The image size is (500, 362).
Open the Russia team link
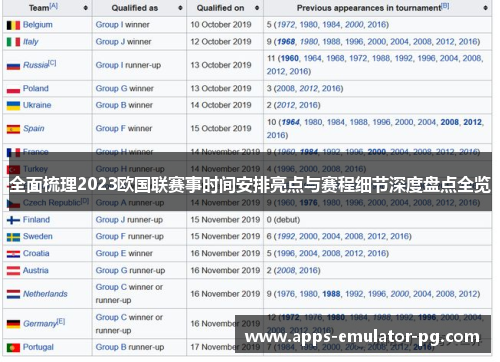(36, 65)
